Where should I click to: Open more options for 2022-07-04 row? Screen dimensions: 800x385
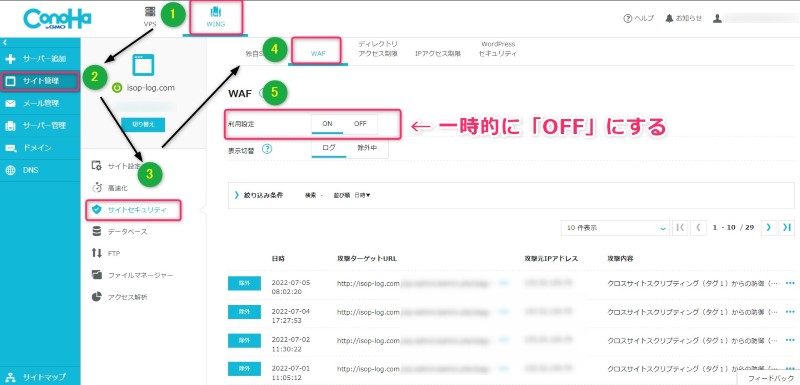790,312
